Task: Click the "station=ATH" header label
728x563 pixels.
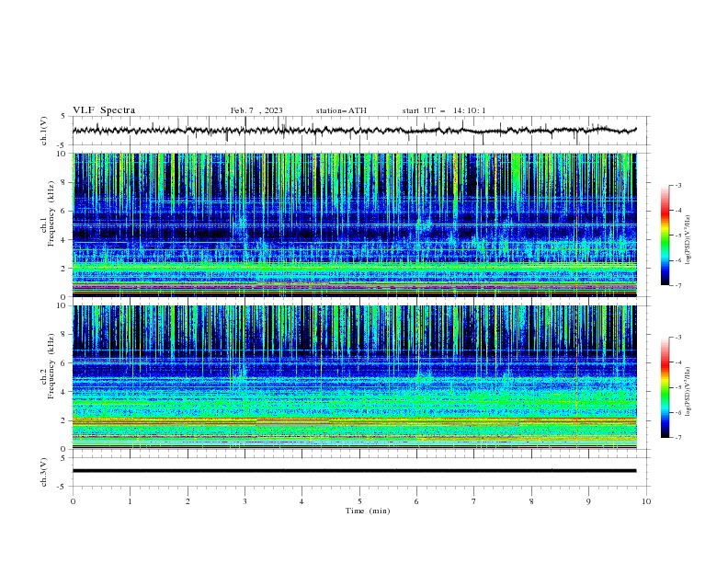Action: click(x=341, y=110)
